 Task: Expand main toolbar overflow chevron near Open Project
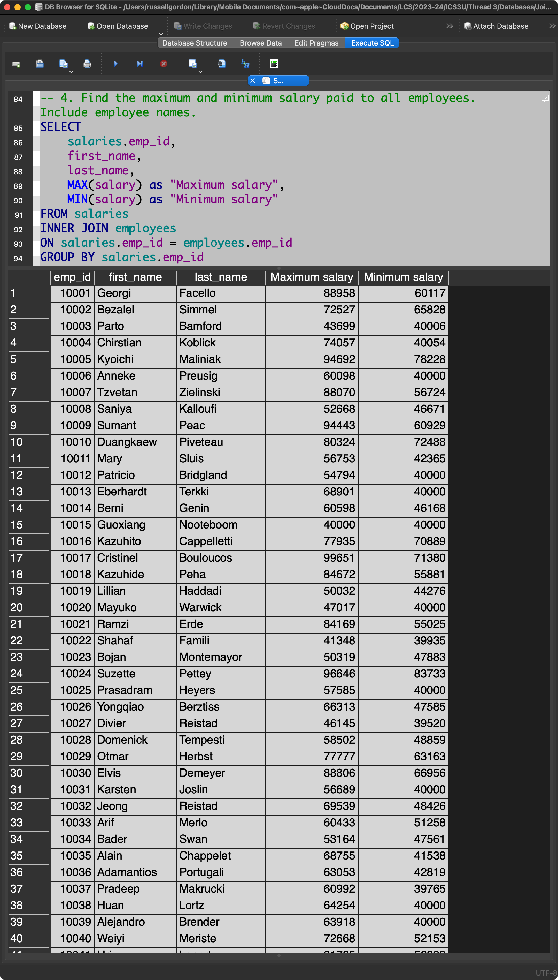pos(449,26)
